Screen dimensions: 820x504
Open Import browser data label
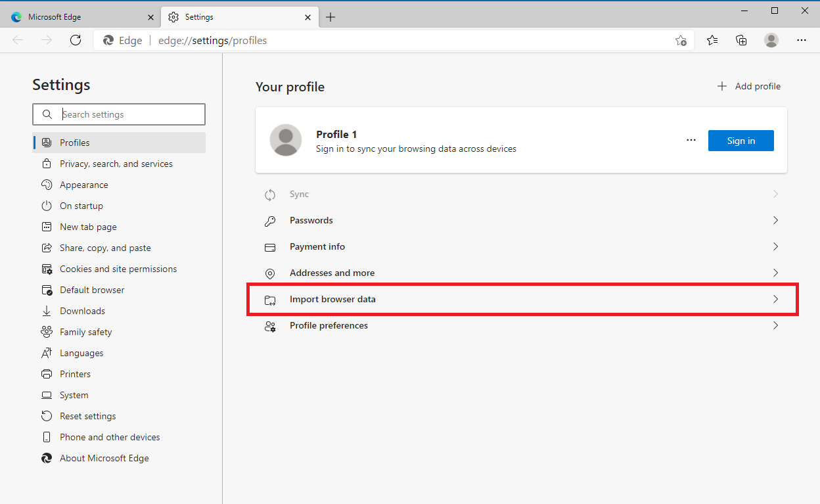[x=332, y=299]
